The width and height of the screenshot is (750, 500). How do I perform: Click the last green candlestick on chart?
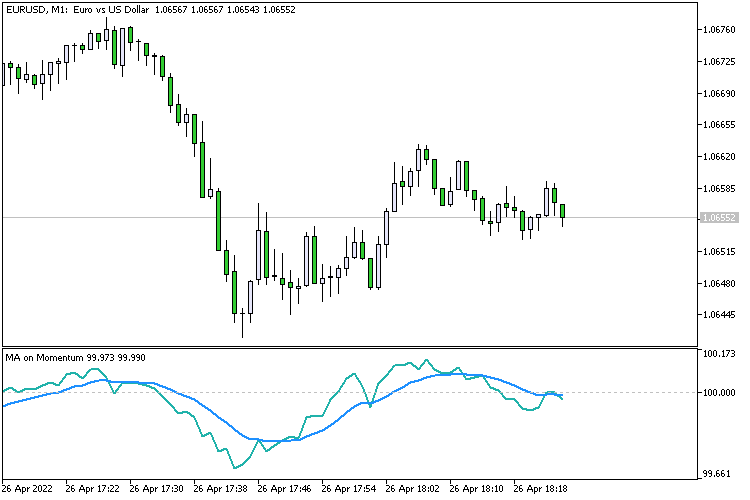pos(562,211)
